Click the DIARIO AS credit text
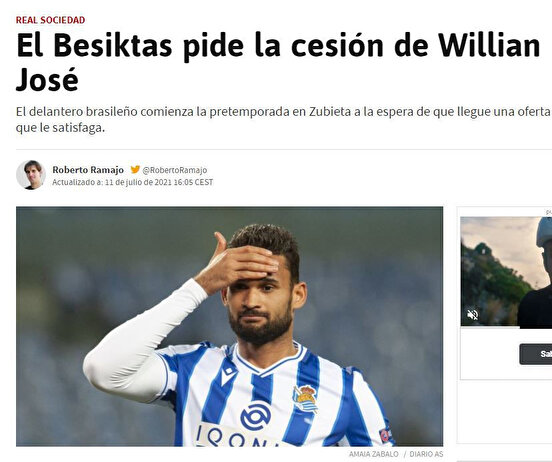 pyautogui.click(x=426, y=454)
